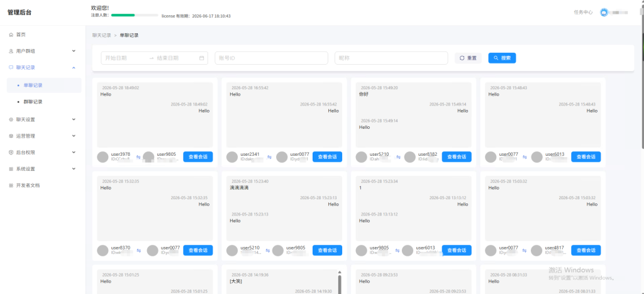Click the license 有效期 date text
The height and width of the screenshot is (294, 644).
pyautogui.click(x=196, y=16)
